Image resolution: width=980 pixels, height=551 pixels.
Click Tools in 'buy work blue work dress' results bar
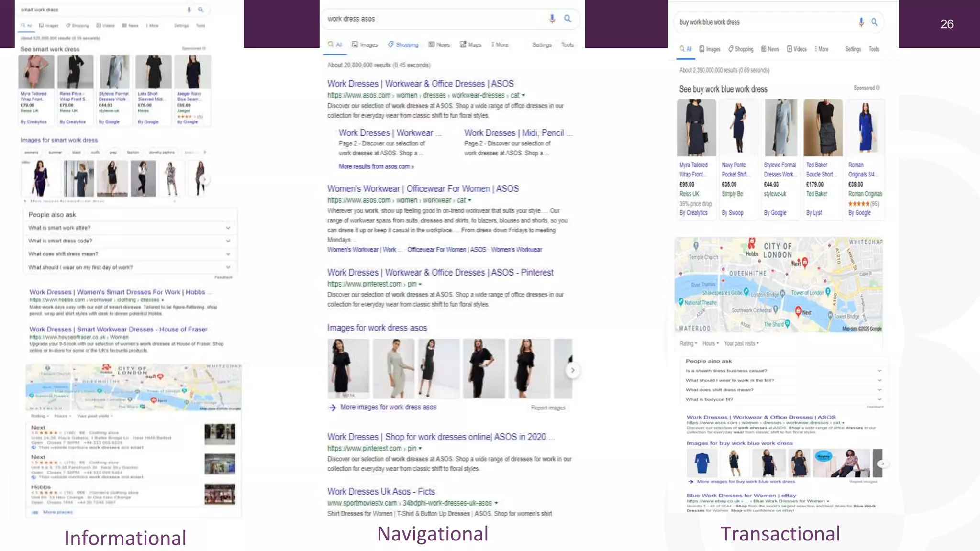(874, 49)
